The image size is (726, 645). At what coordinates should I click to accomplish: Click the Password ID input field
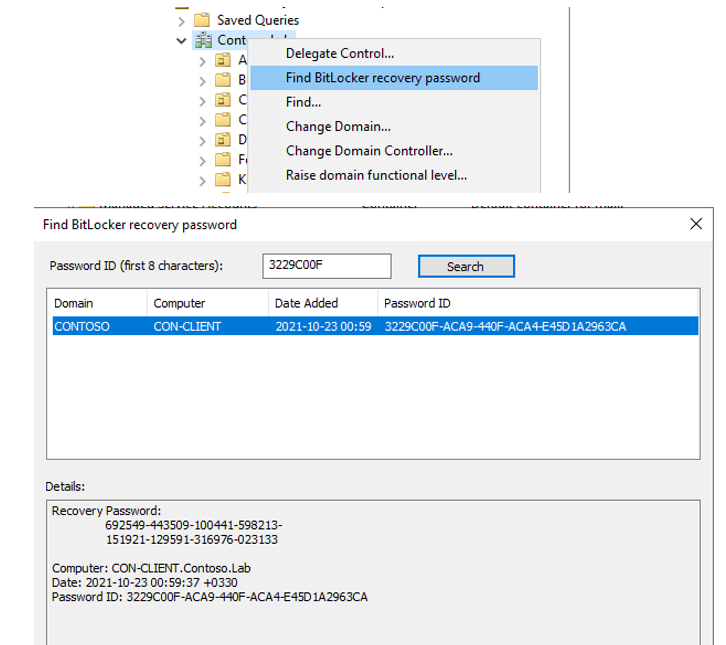(325, 266)
